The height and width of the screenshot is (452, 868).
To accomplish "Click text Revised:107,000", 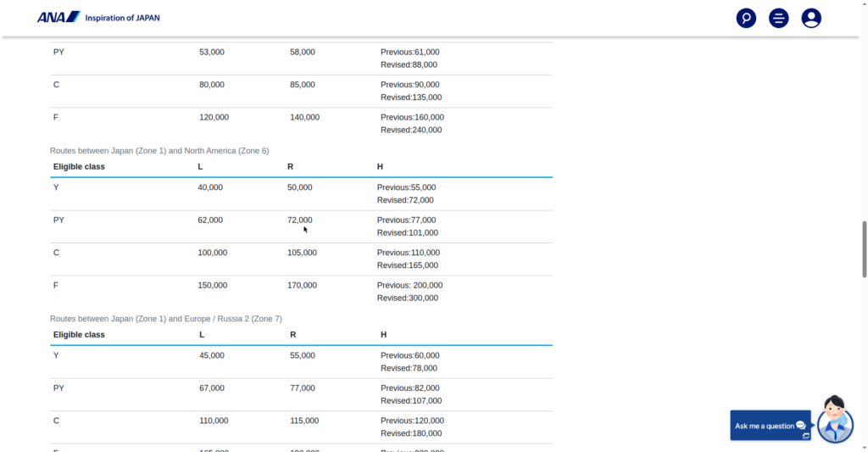I will point(411,401).
